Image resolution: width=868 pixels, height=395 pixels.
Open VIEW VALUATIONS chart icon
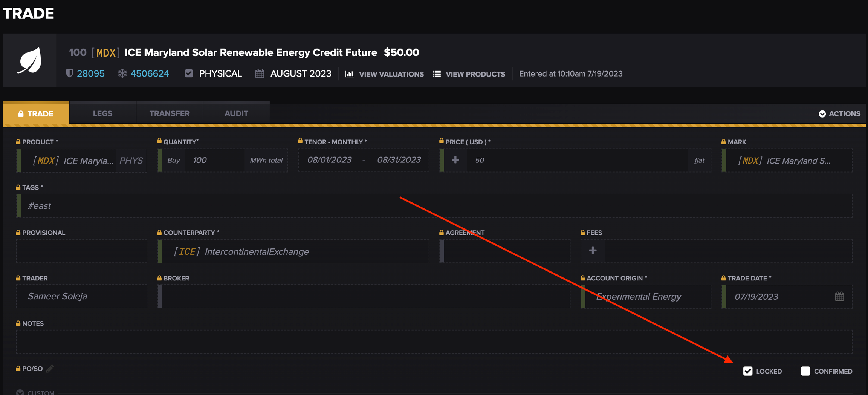tap(349, 73)
